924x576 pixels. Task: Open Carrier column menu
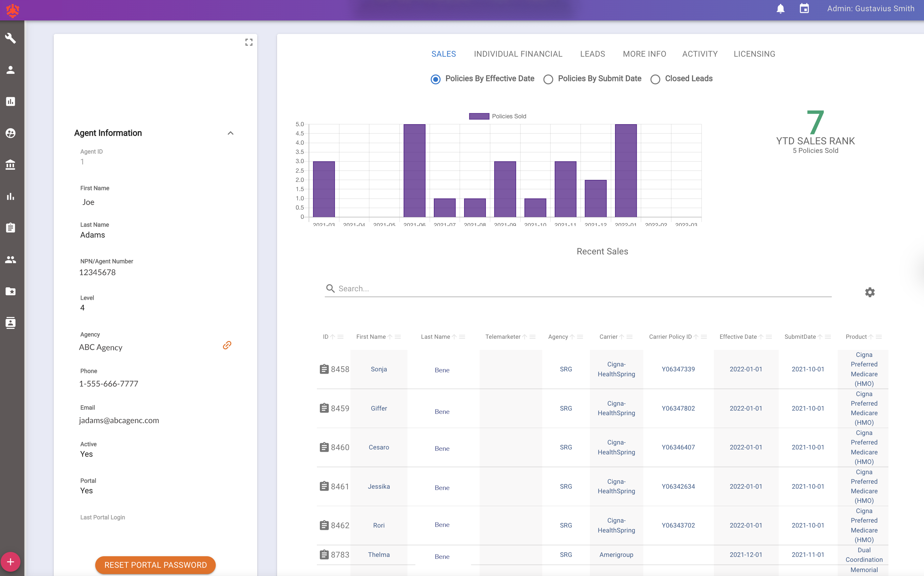629,337
